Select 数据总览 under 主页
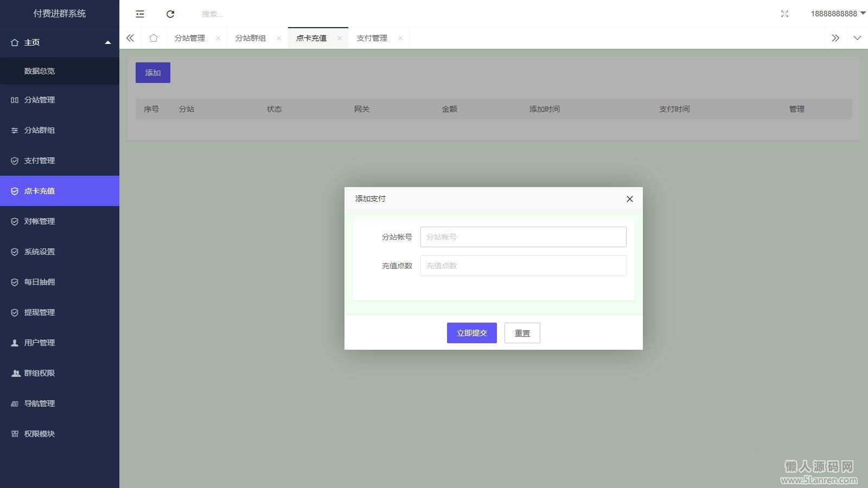 40,71
